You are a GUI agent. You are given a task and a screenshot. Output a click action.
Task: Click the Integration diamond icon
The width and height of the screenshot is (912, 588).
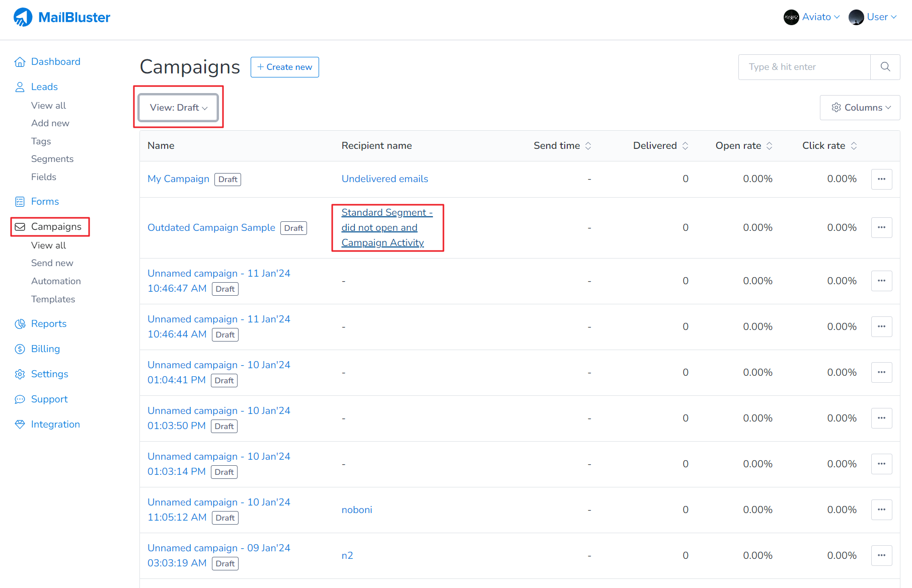[x=20, y=425]
